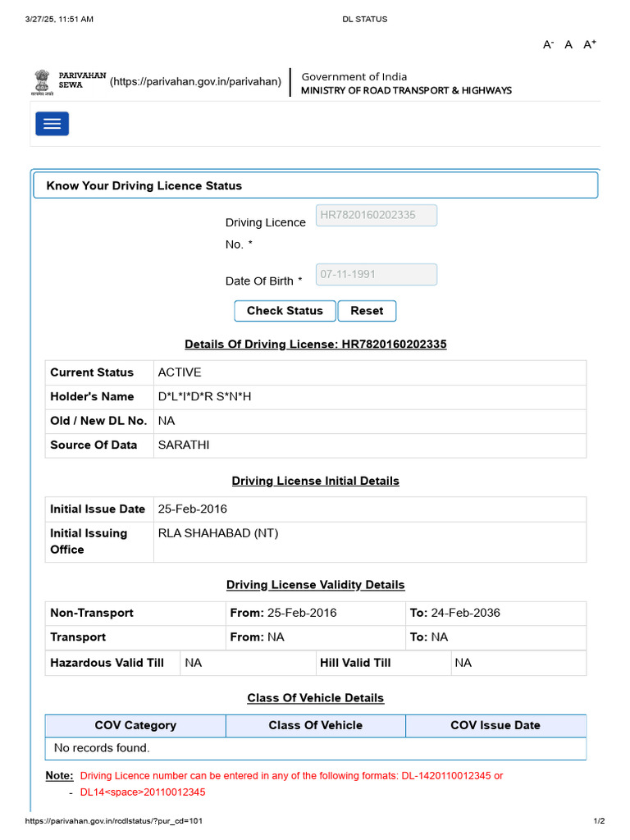Viewport: 630px width, 840px height.
Task: Click the Check Status button
Action: (x=285, y=311)
